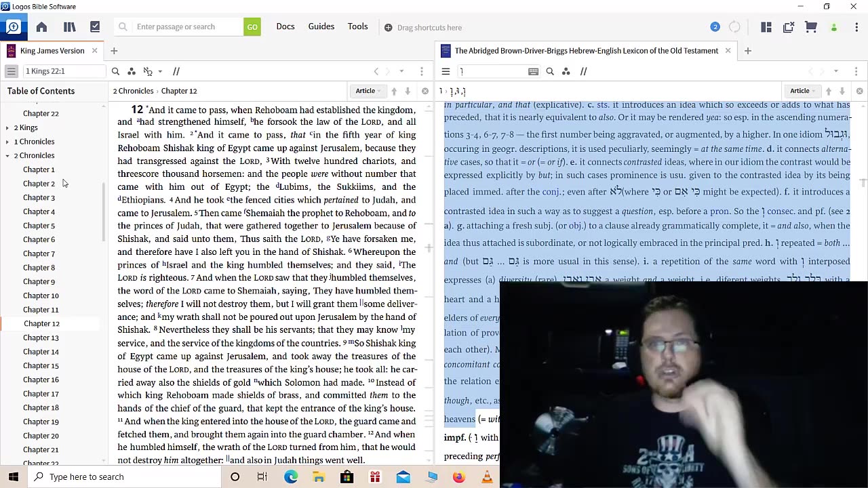The image size is (868, 488).
Task: Click the KJV reference box '1 Kings 22:1'
Action: [64, 71]
